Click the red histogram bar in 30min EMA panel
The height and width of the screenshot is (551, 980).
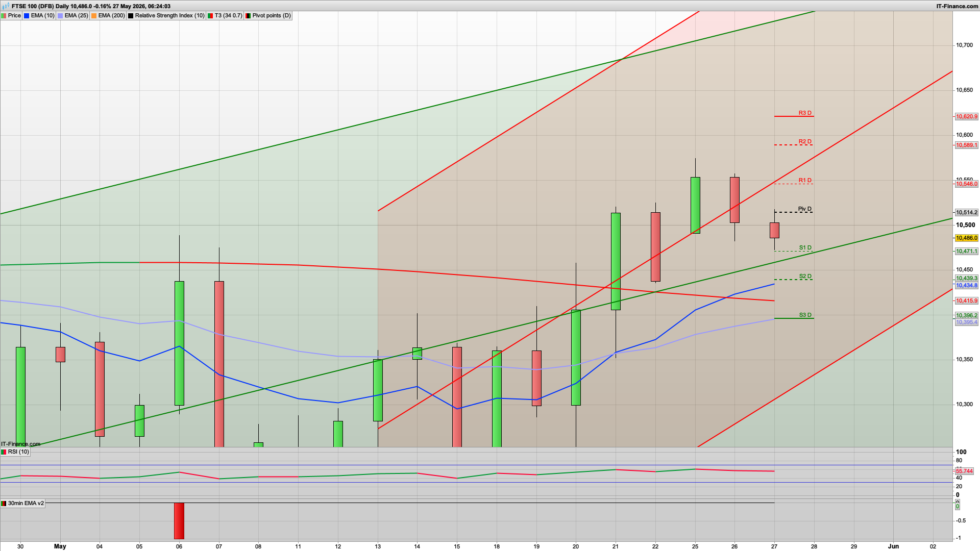point(179,521)
